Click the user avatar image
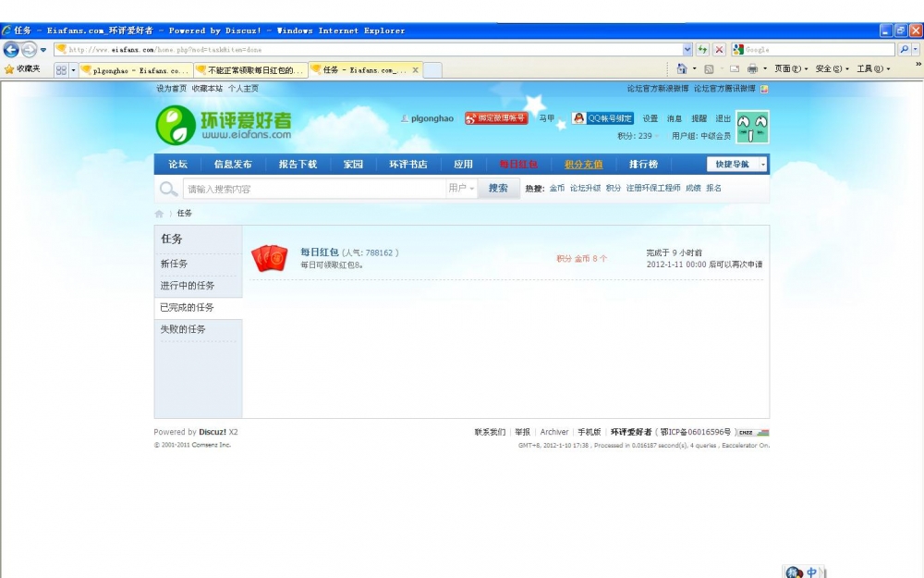The image size is (924, 578). click(752, 127)
